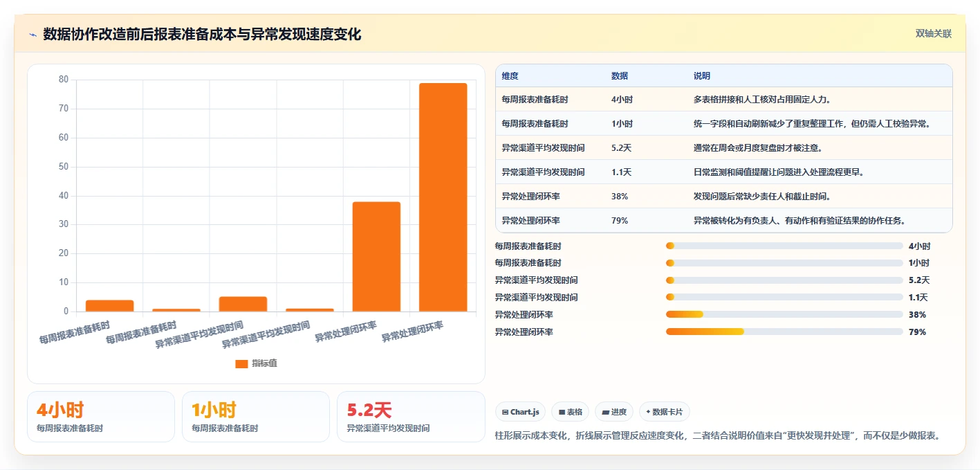Open the 5.2天 summary card
980x470 pixels.
(411, 417)
